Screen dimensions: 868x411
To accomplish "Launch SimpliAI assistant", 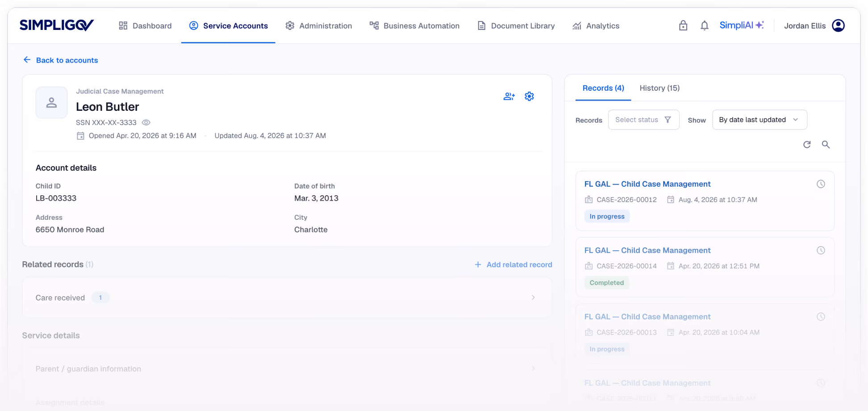I will point(742,25).
